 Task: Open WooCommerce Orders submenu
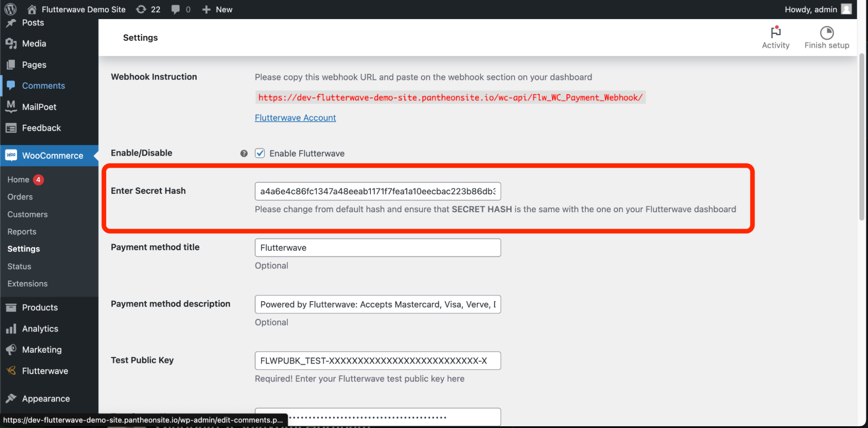point(20,197)
